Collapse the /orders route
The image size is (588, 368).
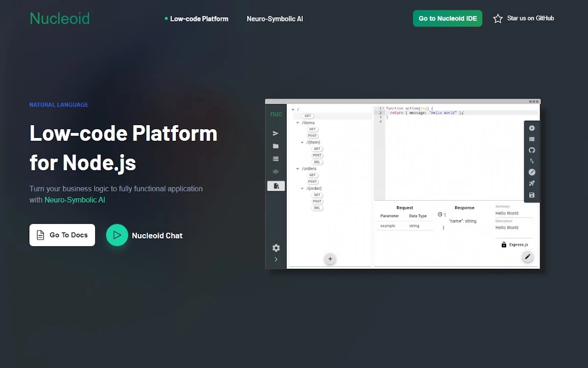tap(298, 168)
